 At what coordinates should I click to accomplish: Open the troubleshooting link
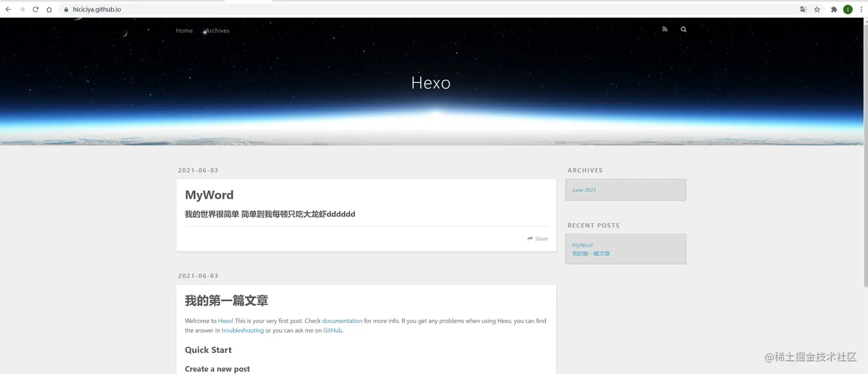point(243,330)
